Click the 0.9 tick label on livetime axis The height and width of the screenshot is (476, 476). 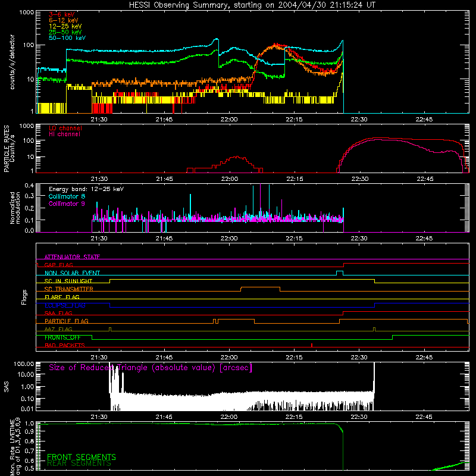[29, 432]
